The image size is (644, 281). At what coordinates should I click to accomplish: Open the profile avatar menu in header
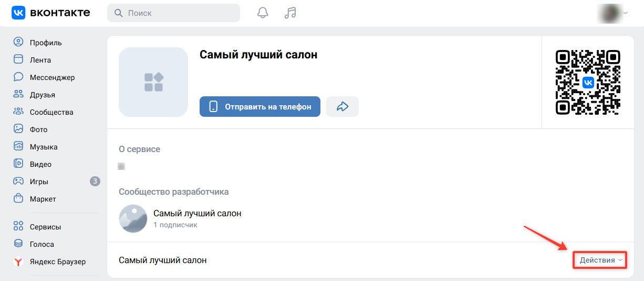[612, 13]
